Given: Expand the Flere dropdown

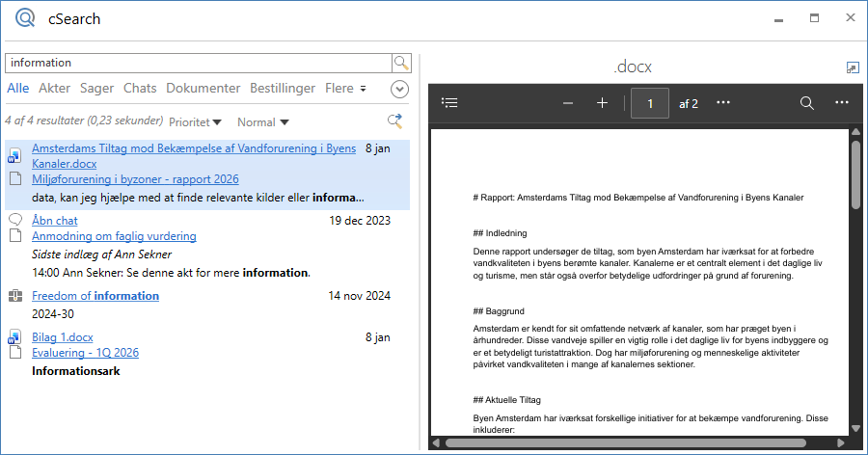Looking at the screenshot, I should pos(345,88).
